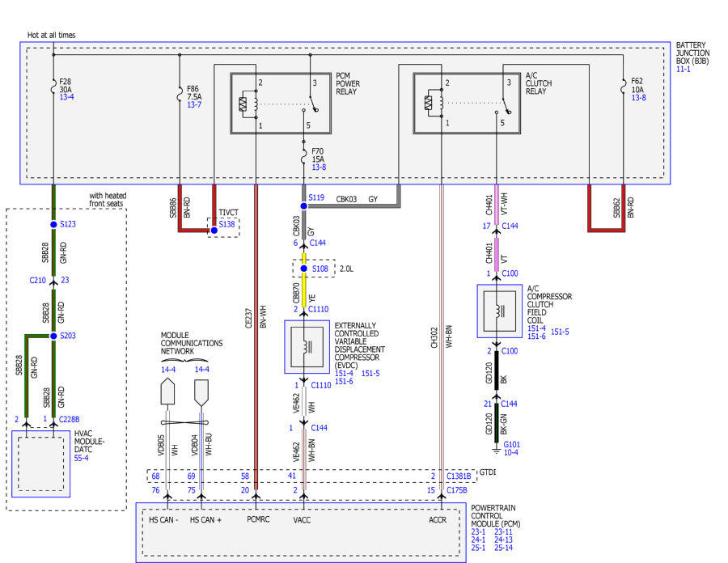This screenshot has height=563, width=728.
Task: Open the 13-8 reference under fuse F70
Action: (x=319, y=167)
